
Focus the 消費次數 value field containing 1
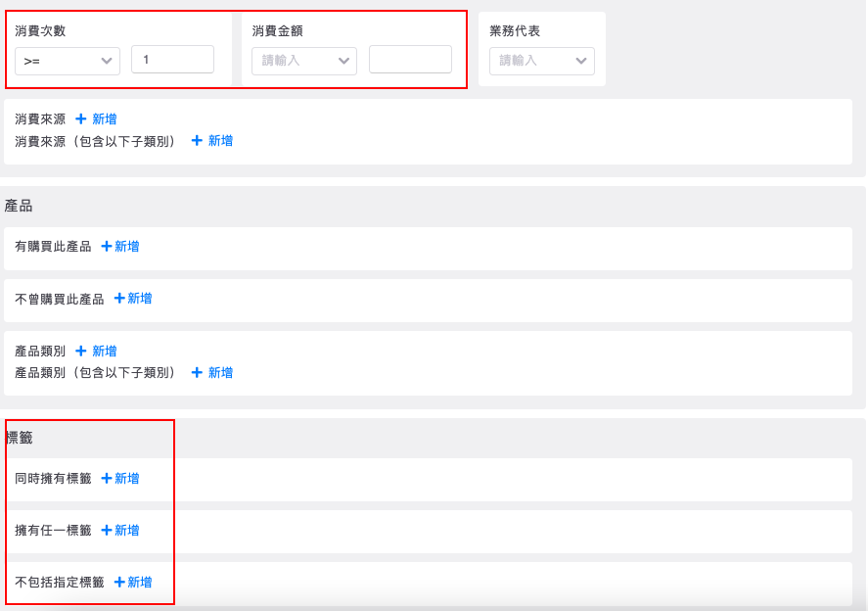click(172, 60)
